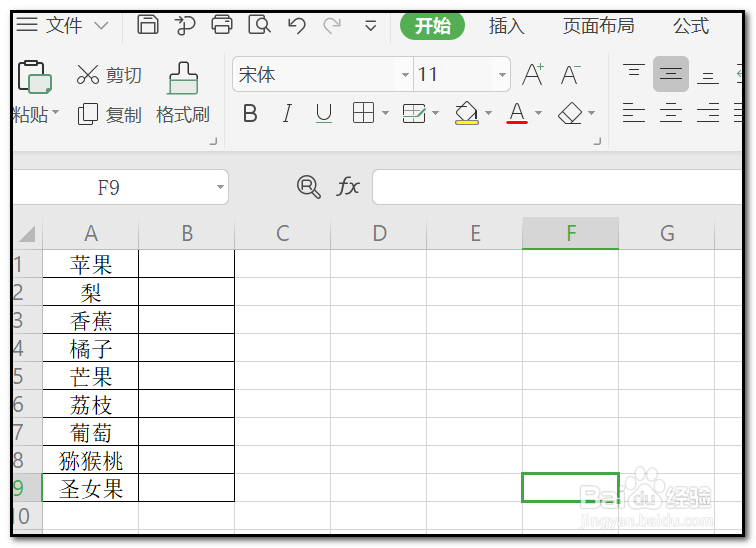Screen dimensions: 756x548
Task: Select column F header
Action: tap(570, 234)
